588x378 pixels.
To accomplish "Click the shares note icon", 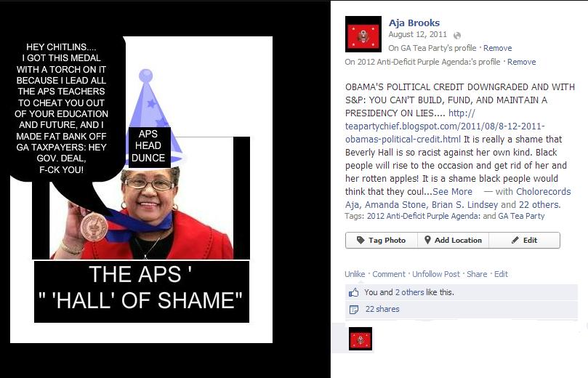I will pyautogui.click(x=354, y=310).
